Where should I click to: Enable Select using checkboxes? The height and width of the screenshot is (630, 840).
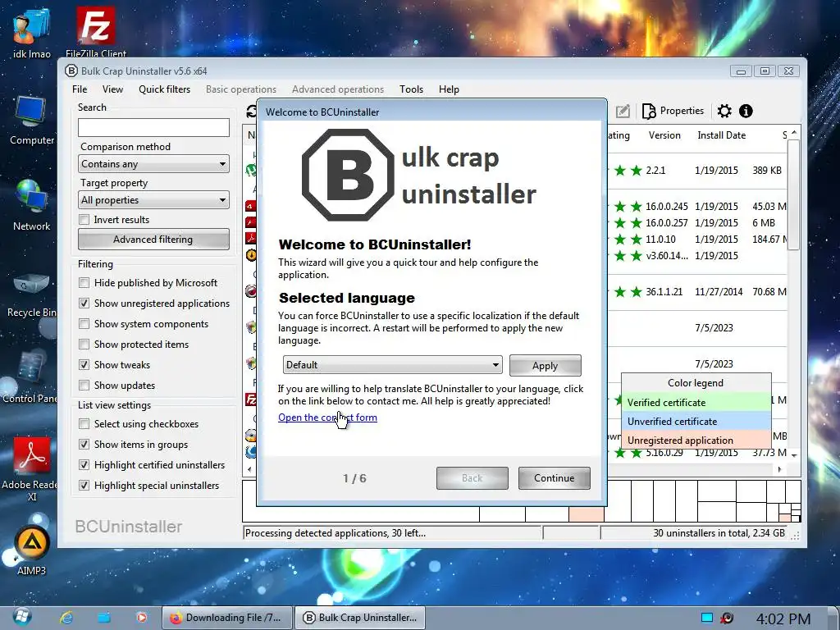tap(84, 424)
